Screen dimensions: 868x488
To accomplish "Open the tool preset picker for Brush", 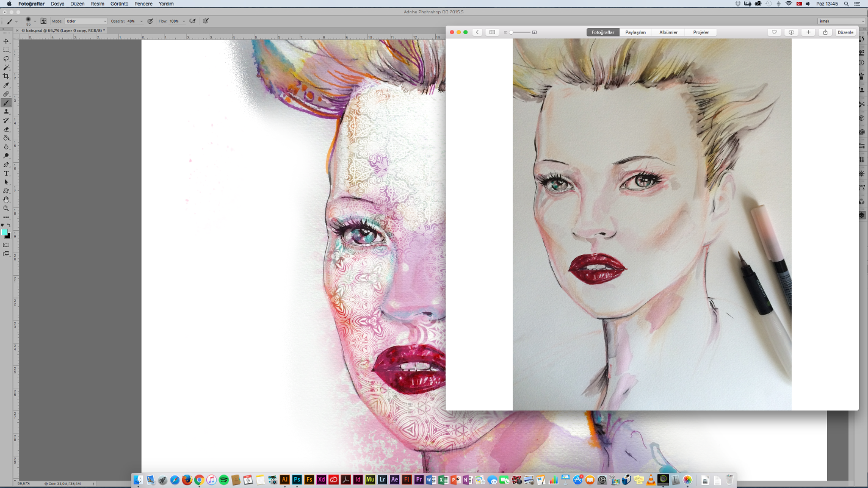I will (12, 21).
